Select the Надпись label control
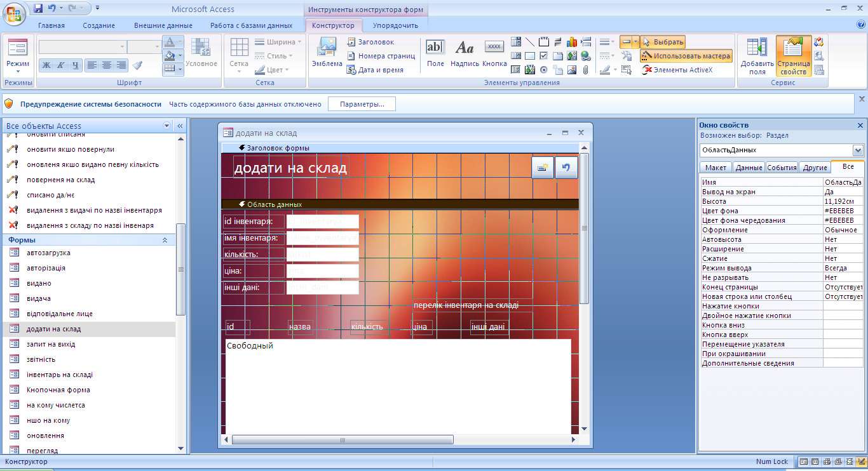868x471 pixels. pyautogui.click(x=465, y=52)
